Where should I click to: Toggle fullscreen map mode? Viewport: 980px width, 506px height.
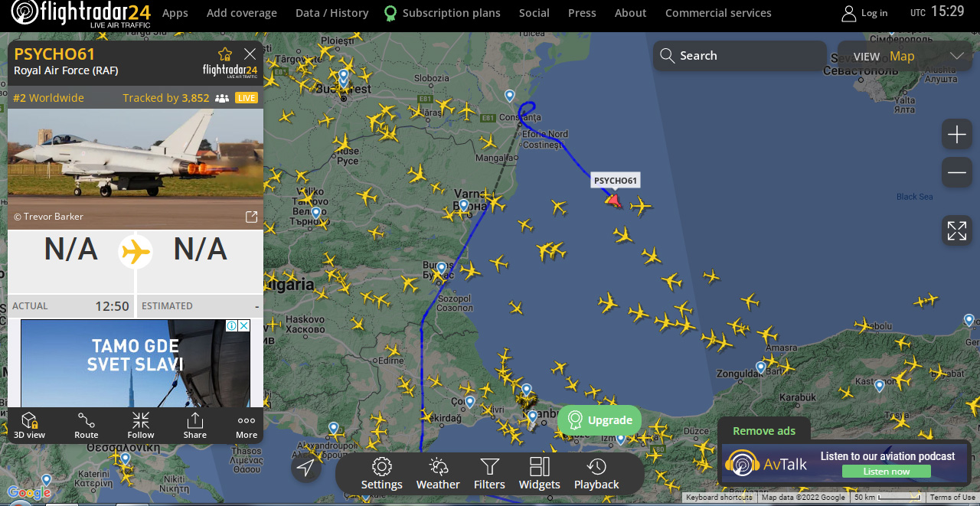coord(957,231)
